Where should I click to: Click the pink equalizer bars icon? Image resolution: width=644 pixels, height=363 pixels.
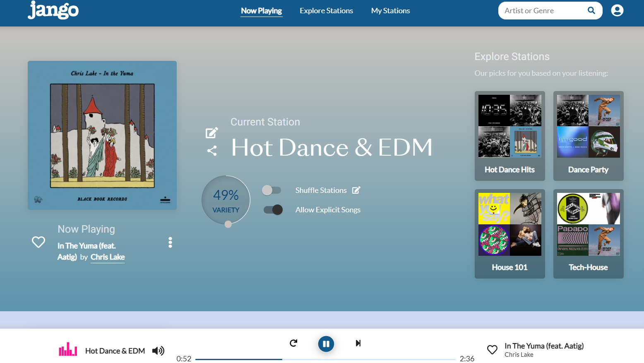pos(68,349)
